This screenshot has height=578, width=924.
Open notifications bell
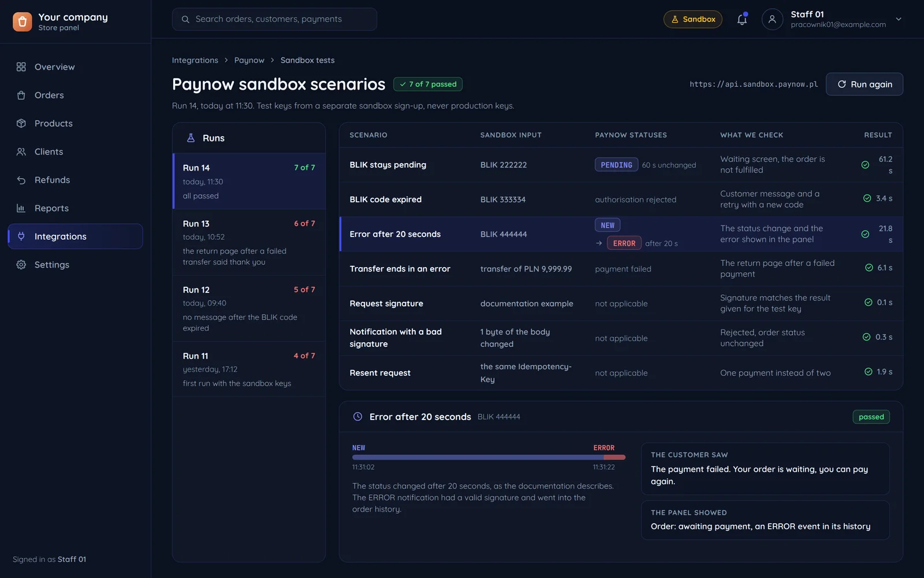pyautogui.click(x=742, y=19)
